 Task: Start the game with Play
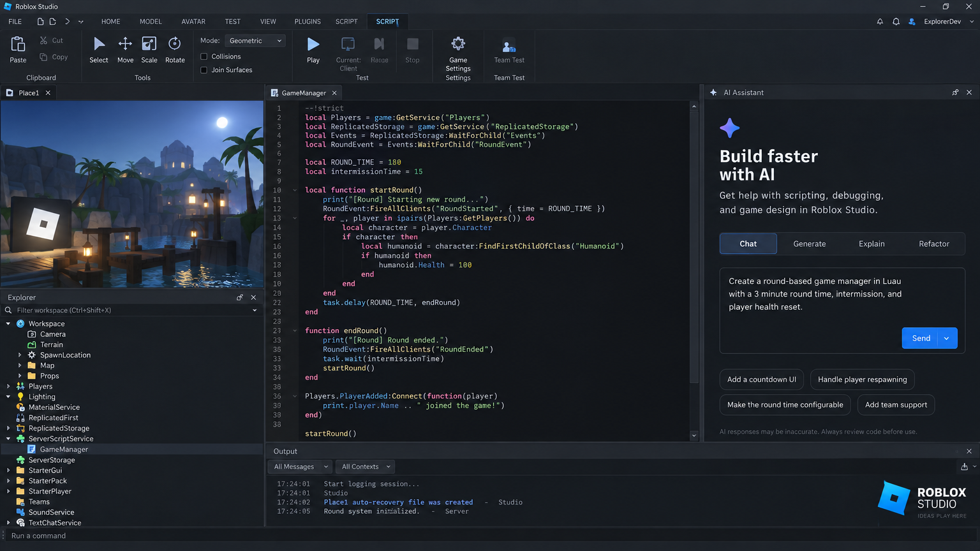(x=313, y=50)
